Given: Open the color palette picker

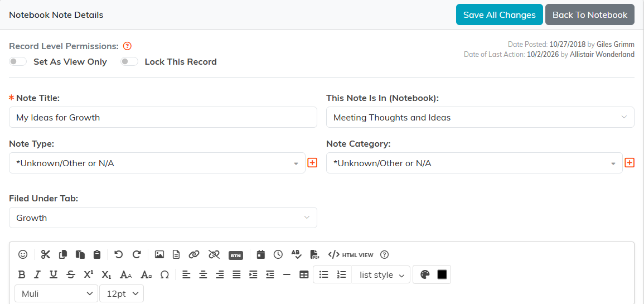Looking at the screenshot, I should click(x=425, y=275).
